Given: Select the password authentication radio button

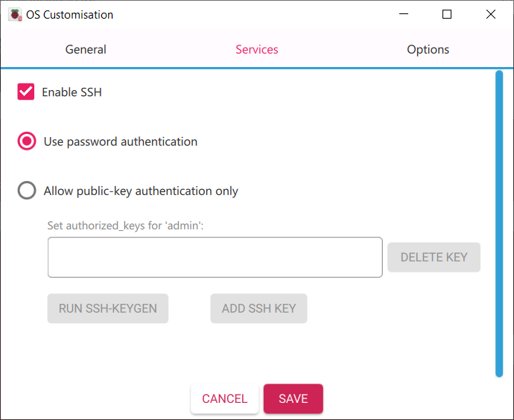Looking at the screenshot, I should coord(27,141).
